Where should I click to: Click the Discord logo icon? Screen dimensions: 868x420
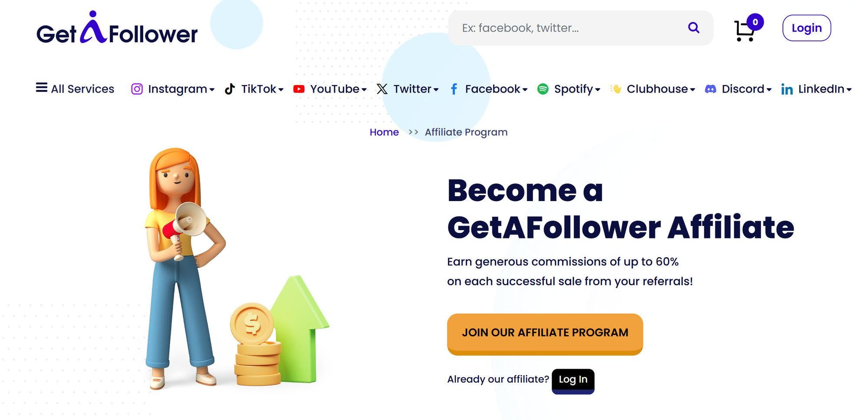pos(710,89)
